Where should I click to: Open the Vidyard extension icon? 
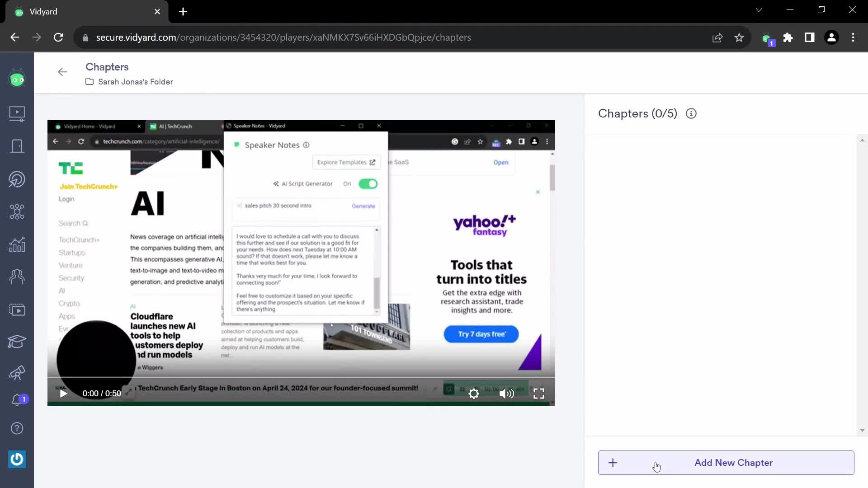767,38
